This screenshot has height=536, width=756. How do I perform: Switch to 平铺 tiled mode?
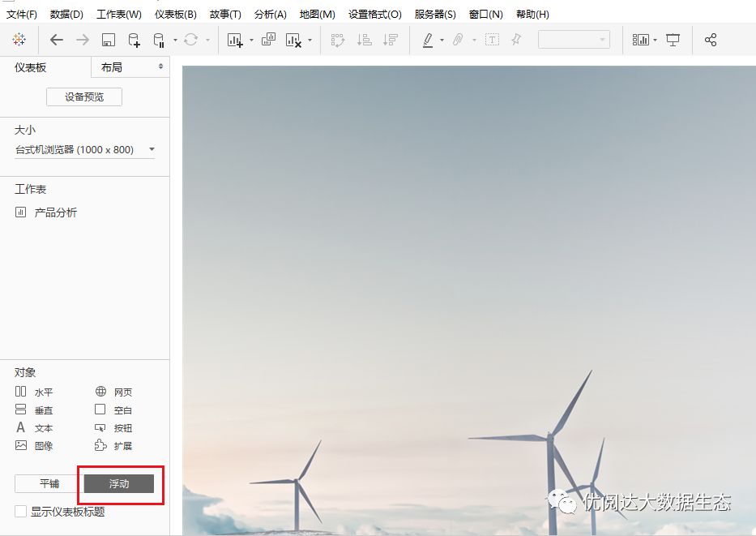[49, 483]
